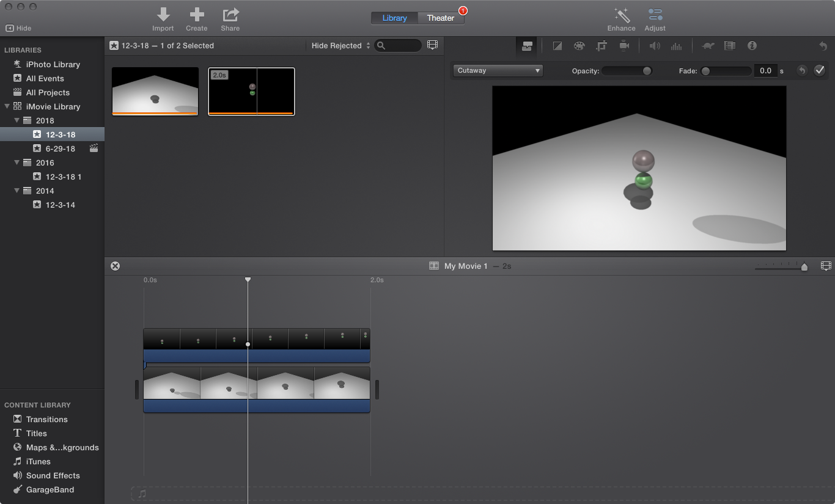Open the Clip Filter film icon
The image size is (835, 504).
[730, 45]
